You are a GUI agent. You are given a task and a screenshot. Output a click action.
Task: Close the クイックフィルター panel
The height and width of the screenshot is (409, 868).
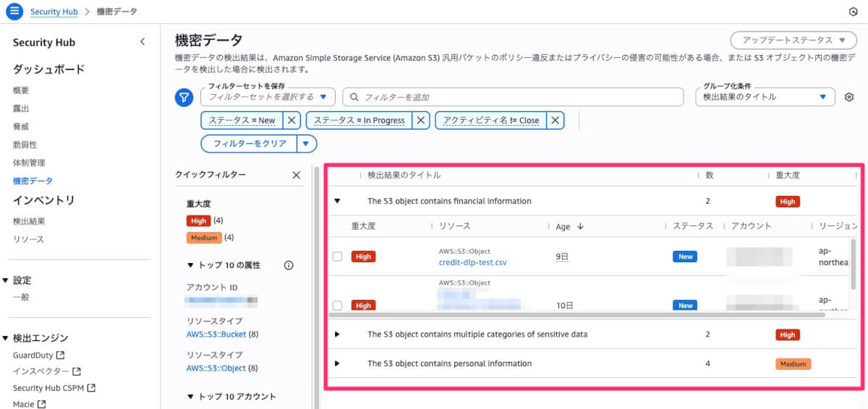coord(296,175)
